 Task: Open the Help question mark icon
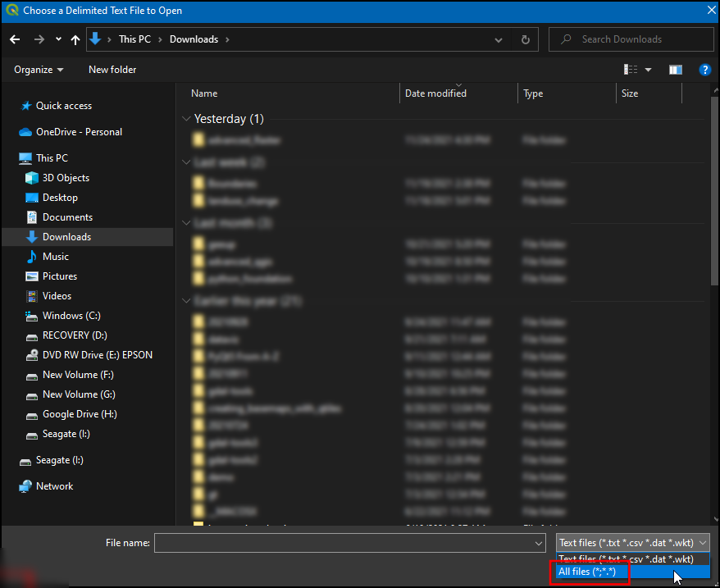point(704,70)
